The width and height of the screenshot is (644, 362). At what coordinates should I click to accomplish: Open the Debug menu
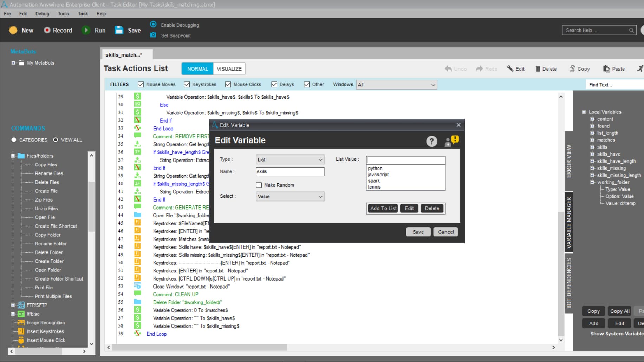click(42, 14)
